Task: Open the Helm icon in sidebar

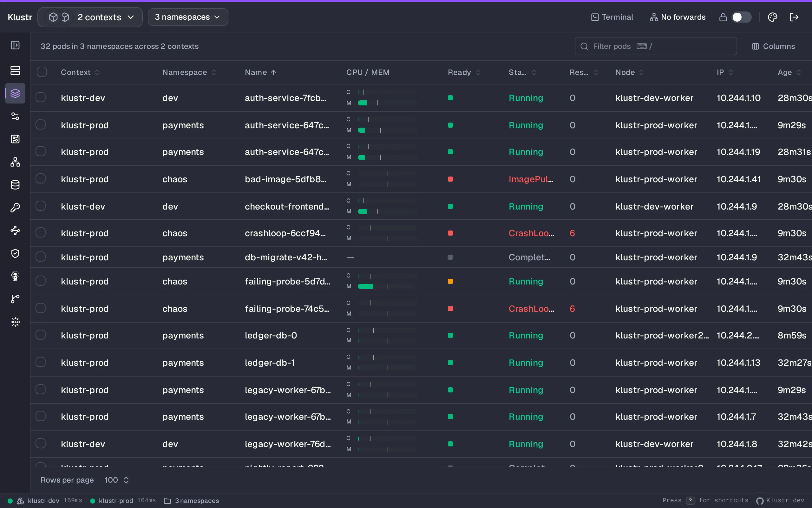Action: (x=15, y=322)
